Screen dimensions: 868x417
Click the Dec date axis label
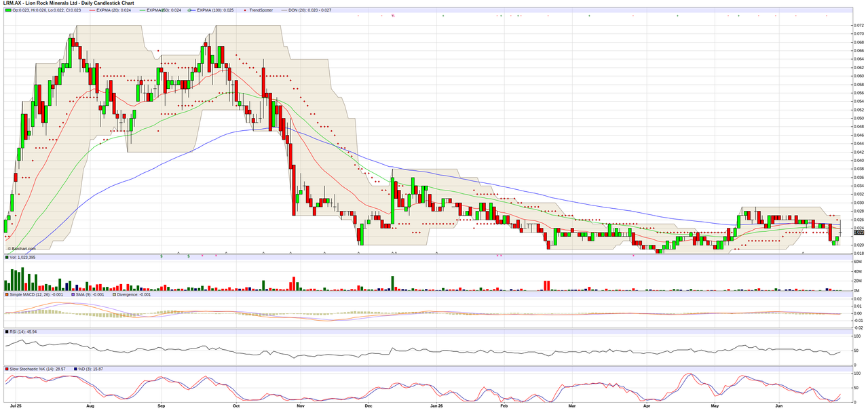(369, 405)
